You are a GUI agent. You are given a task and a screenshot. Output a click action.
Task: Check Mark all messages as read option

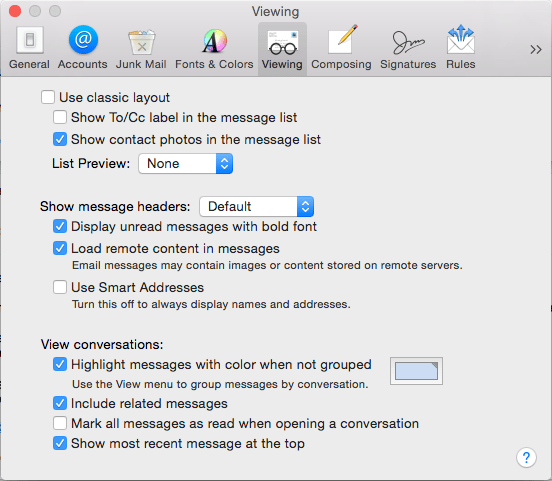(x=60, y=423)
